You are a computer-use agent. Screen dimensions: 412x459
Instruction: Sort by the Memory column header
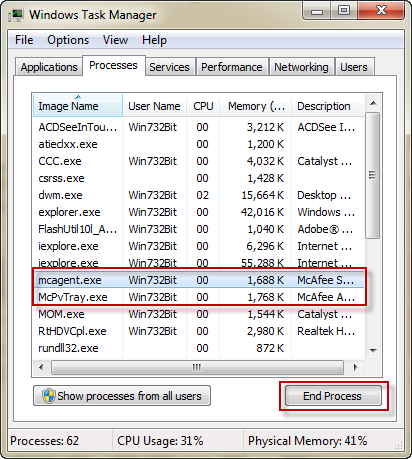[x=256, y=106]
